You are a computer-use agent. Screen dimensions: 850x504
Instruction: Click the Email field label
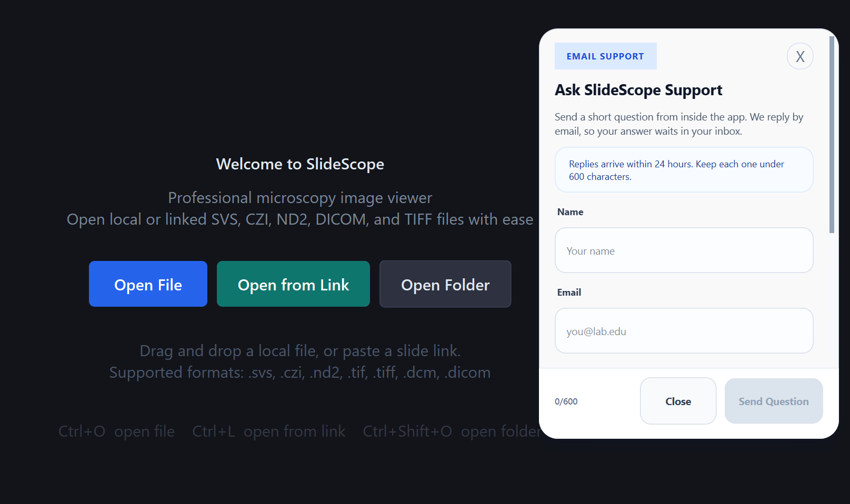click(x=569, y=293)
